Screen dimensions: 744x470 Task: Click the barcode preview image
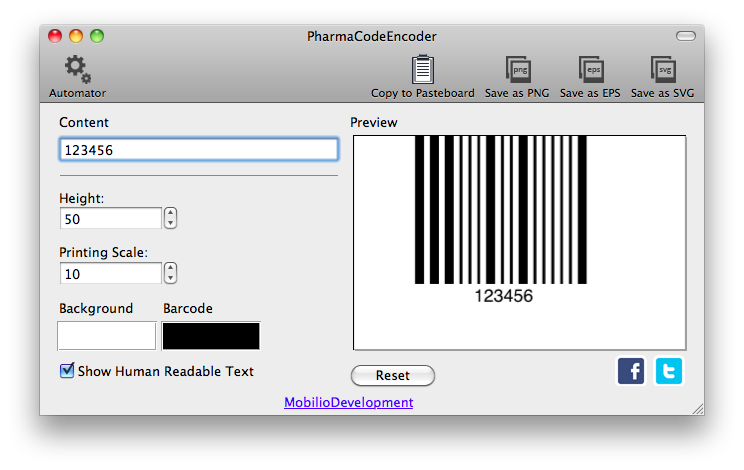(x=519, y=242)
